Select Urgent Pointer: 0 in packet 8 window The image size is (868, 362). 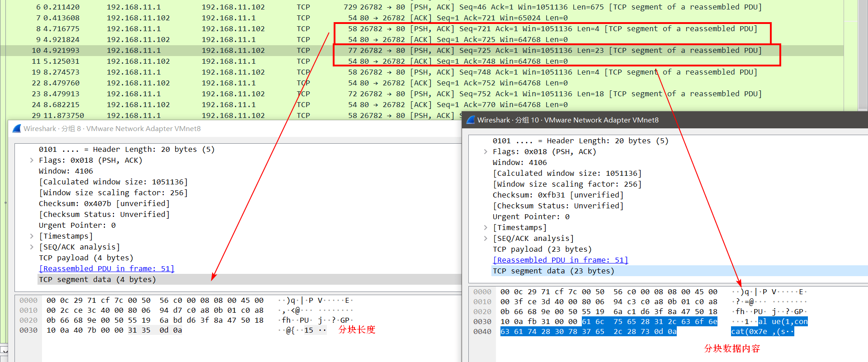[77, 226]
